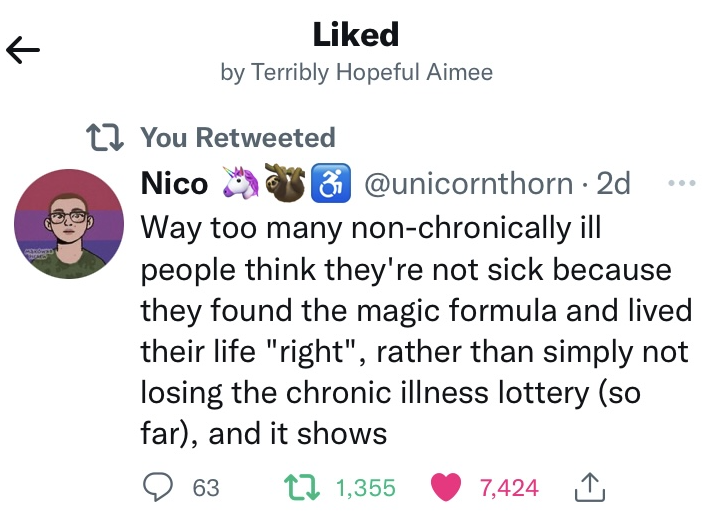Select the Liked page title

click(356, 35)
